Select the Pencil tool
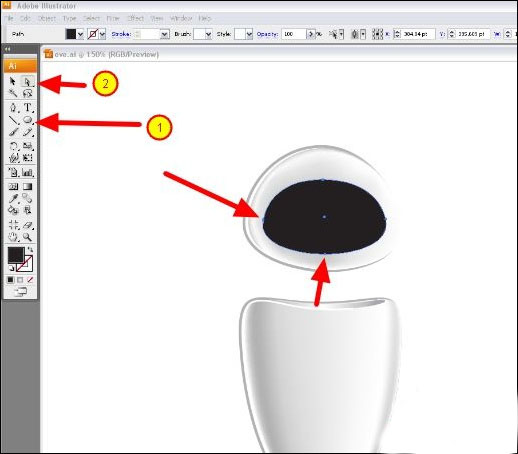The image size is (518, 454). 28,132
